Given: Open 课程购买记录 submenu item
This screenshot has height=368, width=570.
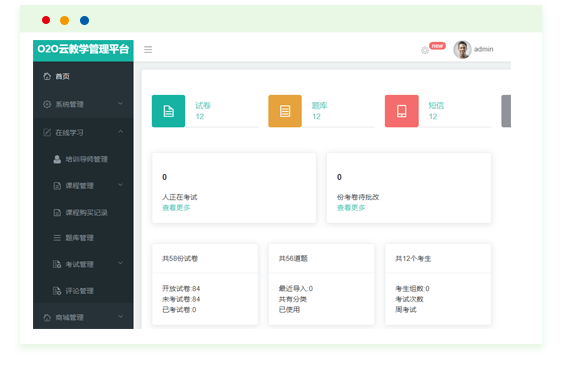Looking at the screenshot, I should click(x=87, y=213).
